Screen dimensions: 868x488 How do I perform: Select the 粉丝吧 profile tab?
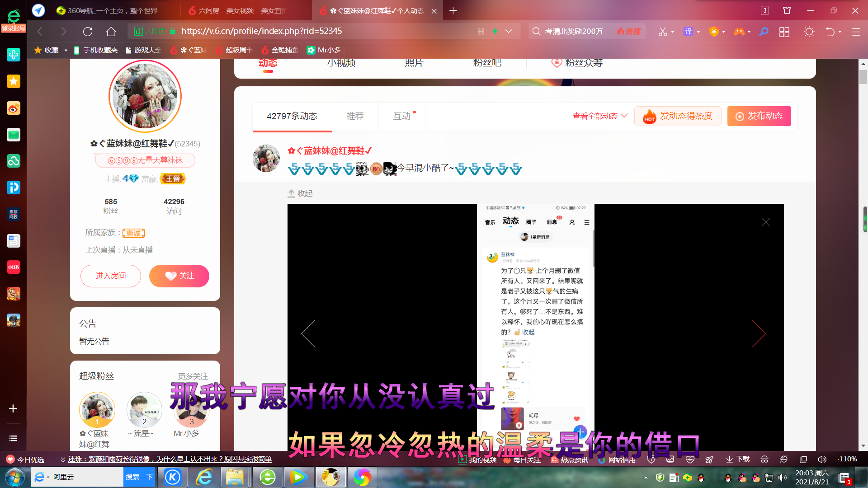coord(487,63)
